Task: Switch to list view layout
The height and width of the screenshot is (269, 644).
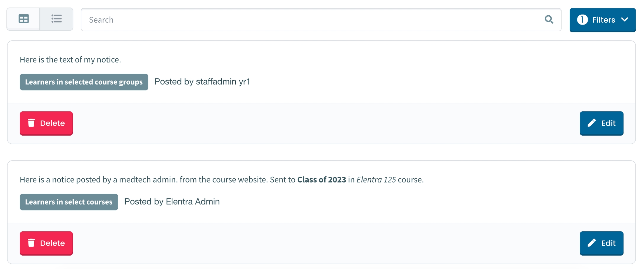Action: click(56, 19)
